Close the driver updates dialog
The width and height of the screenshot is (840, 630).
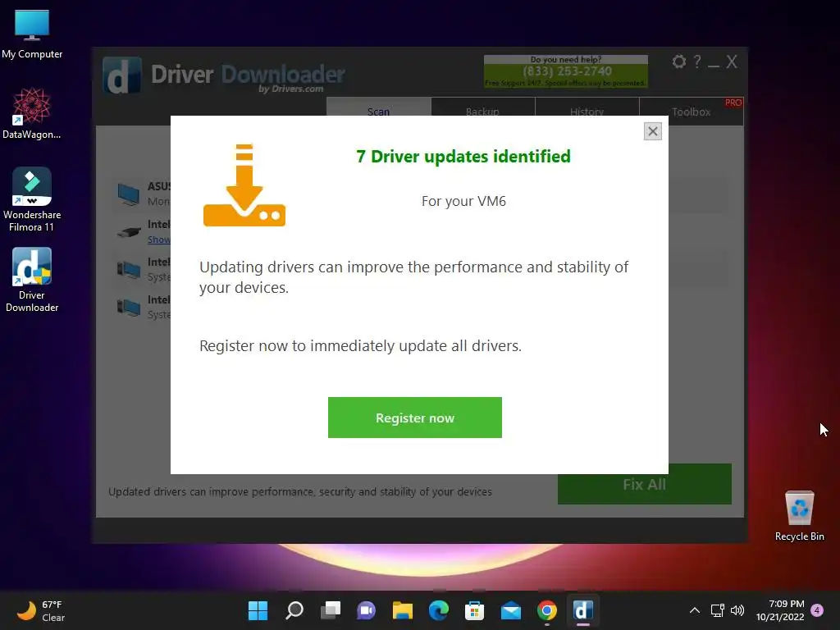point(652,131)
